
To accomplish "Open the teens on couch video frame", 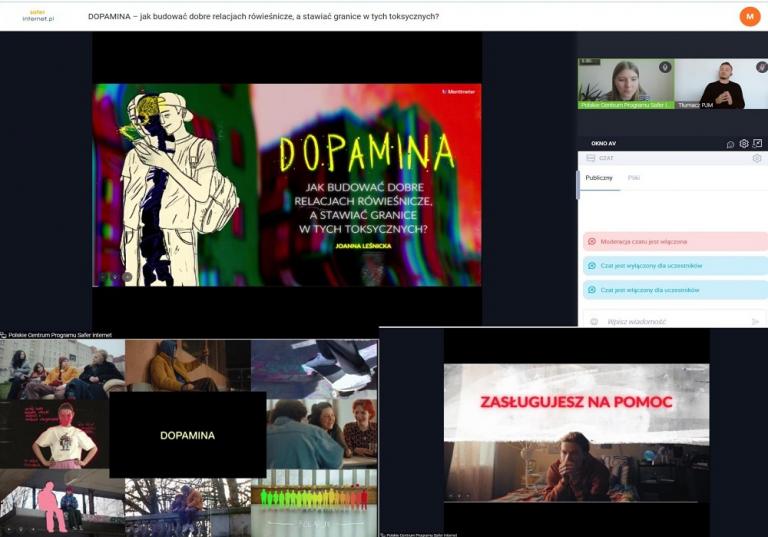I will point(62,369).
